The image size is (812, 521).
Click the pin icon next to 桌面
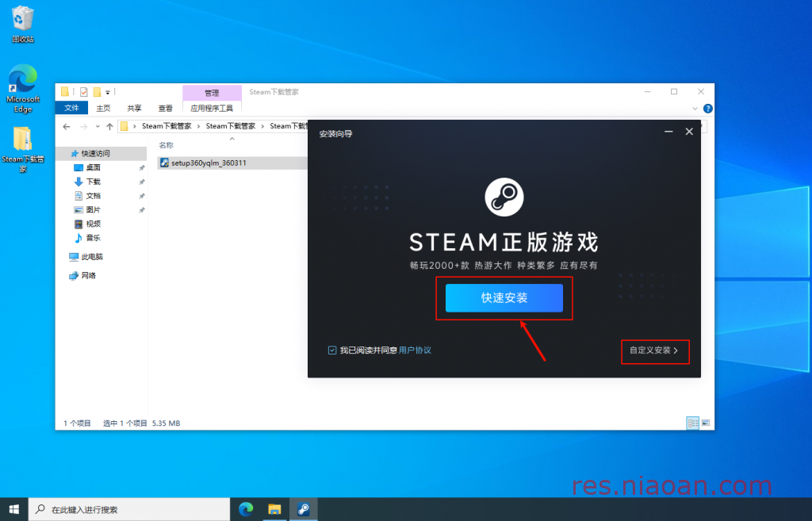[x=141, y=168]
